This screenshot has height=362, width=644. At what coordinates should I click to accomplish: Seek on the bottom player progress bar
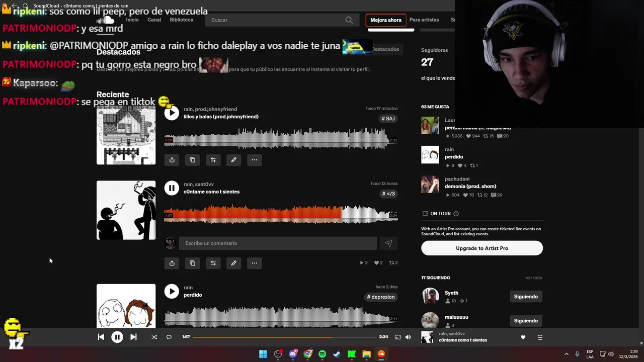click(284, 337)
